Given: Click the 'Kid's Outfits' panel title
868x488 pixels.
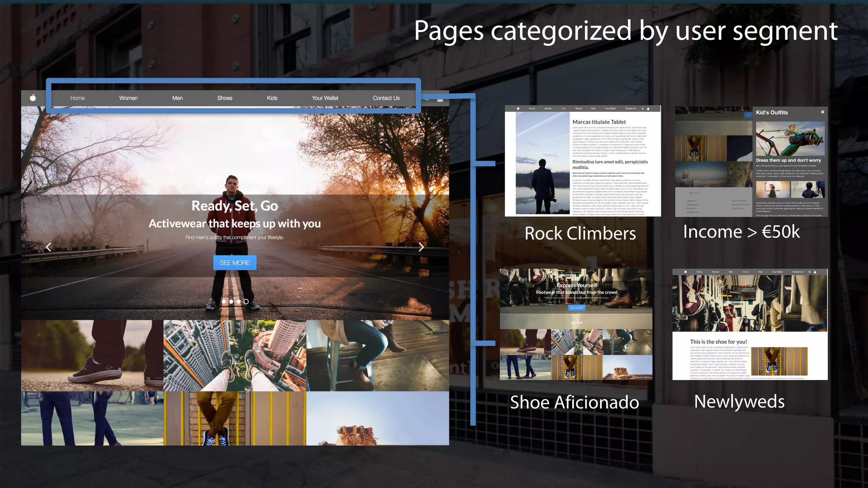Looking at the screenshot, I should point(772,112).
